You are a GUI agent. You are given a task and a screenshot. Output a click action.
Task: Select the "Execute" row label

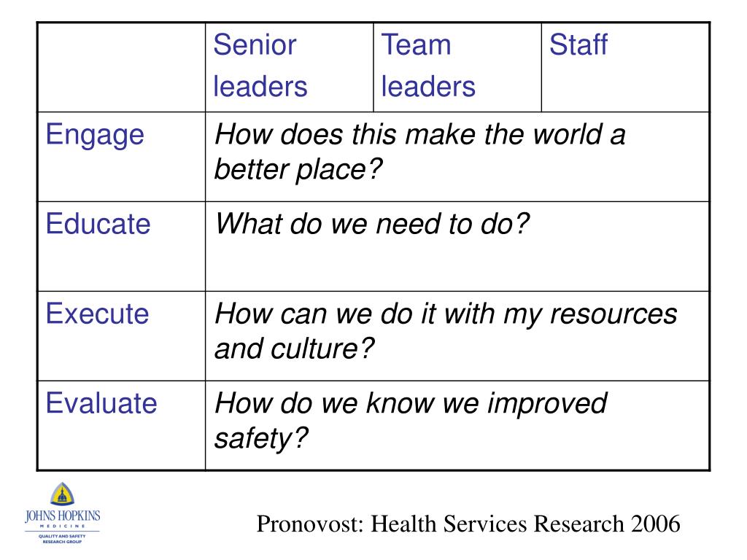tap(97, 314)
